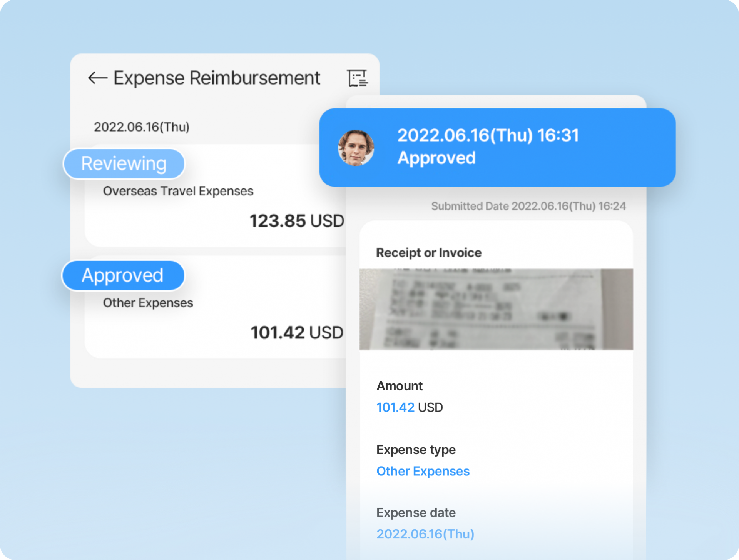This screenshot has height=560, width=739.
Task: Select the Reviewing status badge
Action: (x=124, y=164)
